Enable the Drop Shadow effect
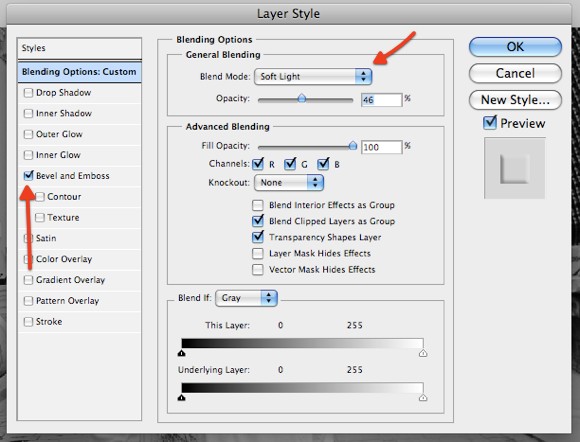Viewport: 580px width, 442px height. [28, 92]
